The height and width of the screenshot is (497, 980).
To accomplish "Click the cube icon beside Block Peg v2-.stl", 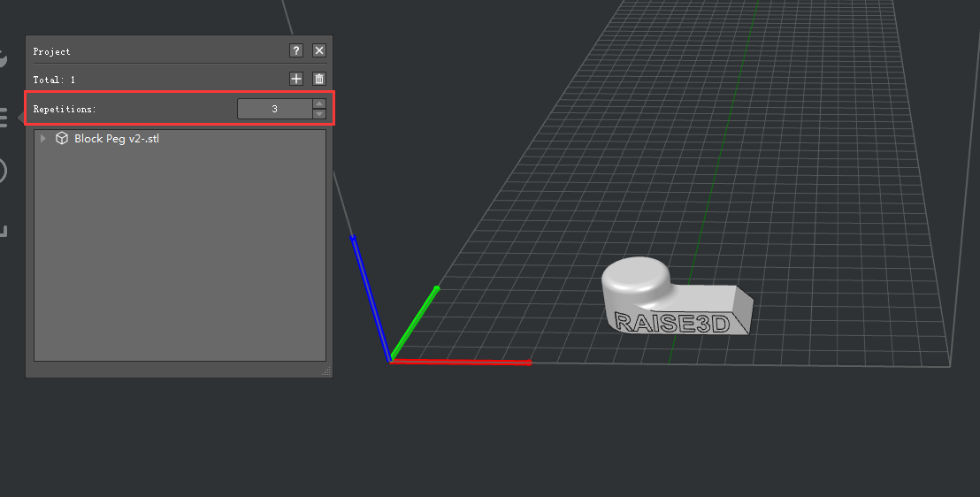I will click(x=62, y=138).
